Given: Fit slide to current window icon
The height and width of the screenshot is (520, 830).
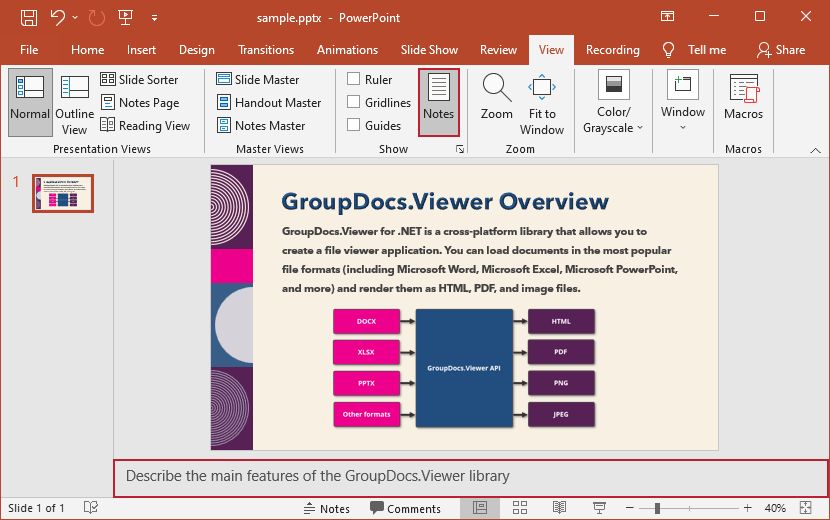Looking at the screenshot, I should click(806, 508).
